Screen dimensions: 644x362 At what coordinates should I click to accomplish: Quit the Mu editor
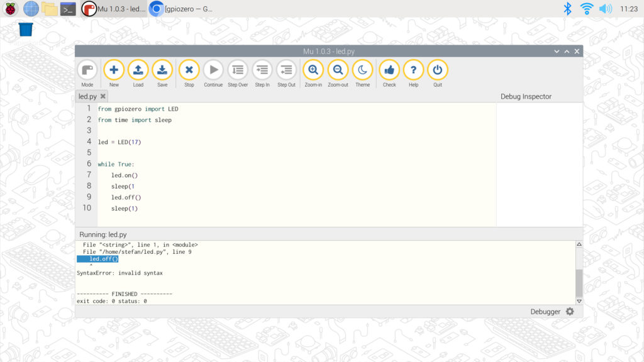438,70
